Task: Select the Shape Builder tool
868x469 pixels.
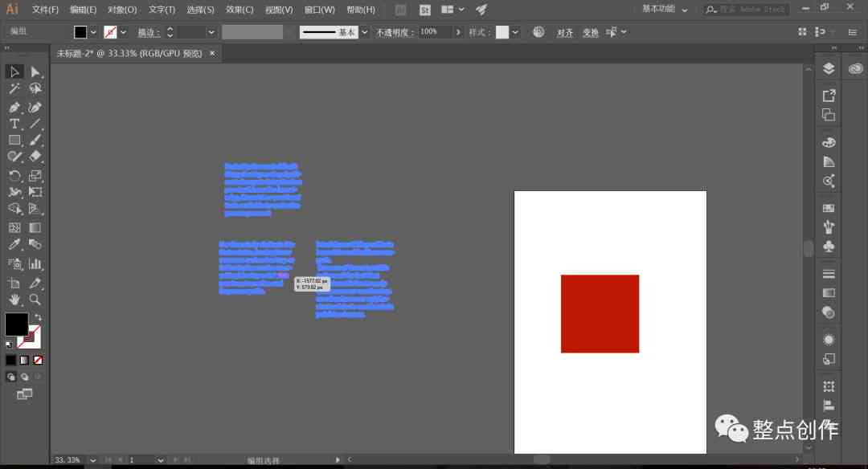Action: [14, 209]
